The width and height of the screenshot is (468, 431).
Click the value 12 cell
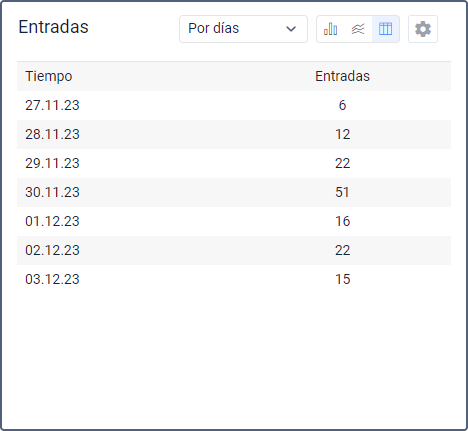point(342,134)
